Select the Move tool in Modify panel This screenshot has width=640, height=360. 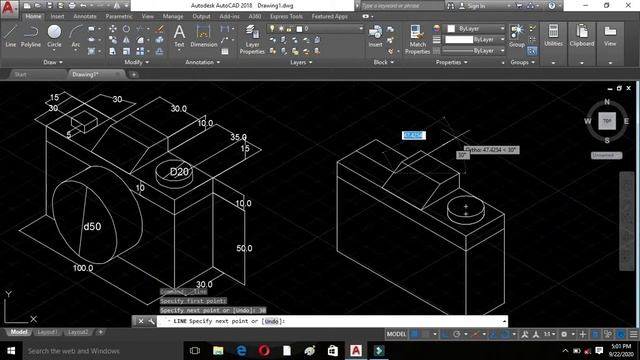pyautogui.click(x=113, y=29)
